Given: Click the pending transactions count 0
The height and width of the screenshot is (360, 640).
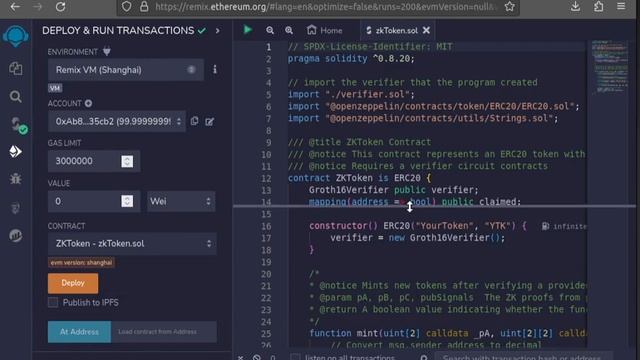Looking at the screenshot, I should [272, 358].
